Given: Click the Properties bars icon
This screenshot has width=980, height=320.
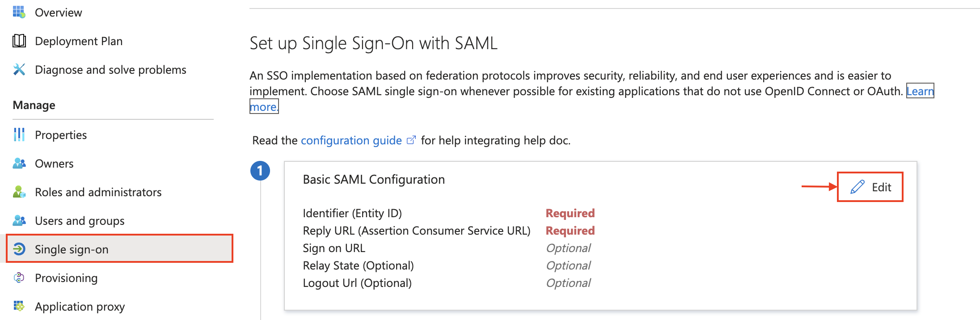Looking at the screenshot, I should point(19,135).
